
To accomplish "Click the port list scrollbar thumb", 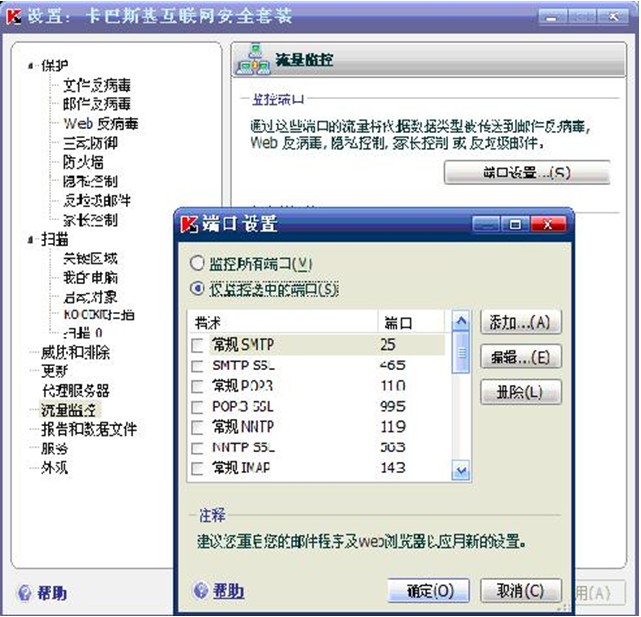I will tap(461, 352).
